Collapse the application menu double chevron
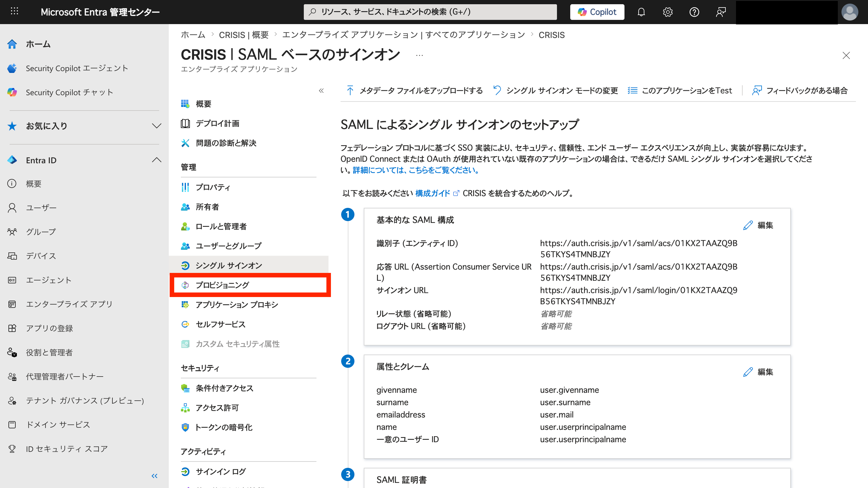The image size is (868, 488). [321, 91]
